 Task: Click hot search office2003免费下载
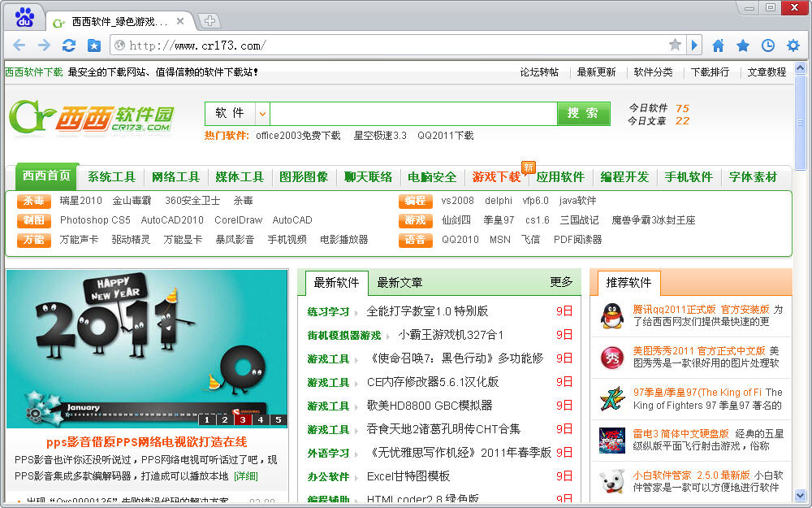pos(298,136)
